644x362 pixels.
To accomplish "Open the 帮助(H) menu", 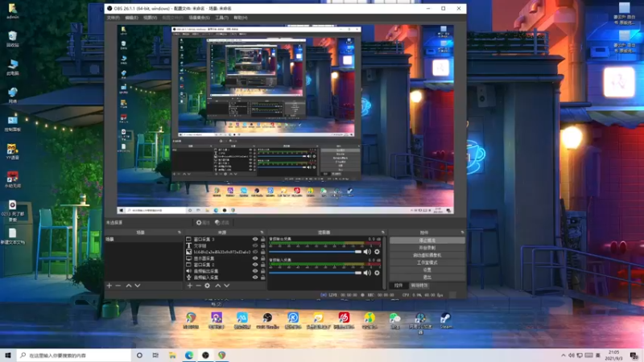I will coord(240,18).
